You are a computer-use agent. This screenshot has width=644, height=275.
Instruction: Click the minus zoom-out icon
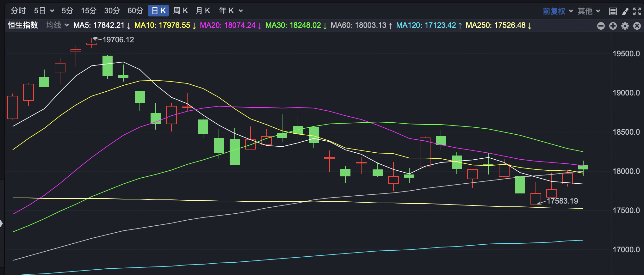point(601,26)
